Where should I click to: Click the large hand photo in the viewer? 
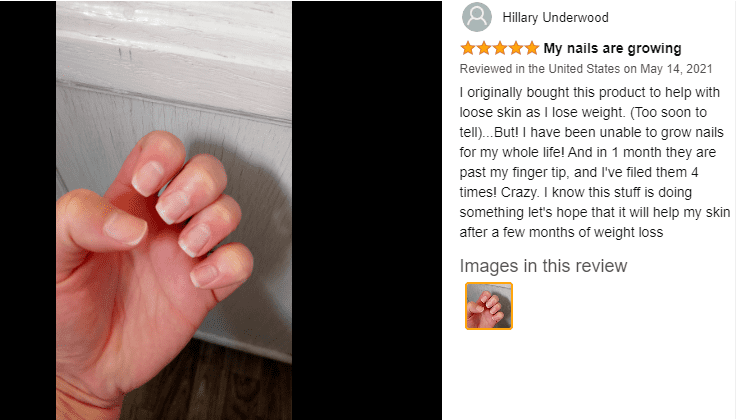pyautogui.click(x=174, y=210)
